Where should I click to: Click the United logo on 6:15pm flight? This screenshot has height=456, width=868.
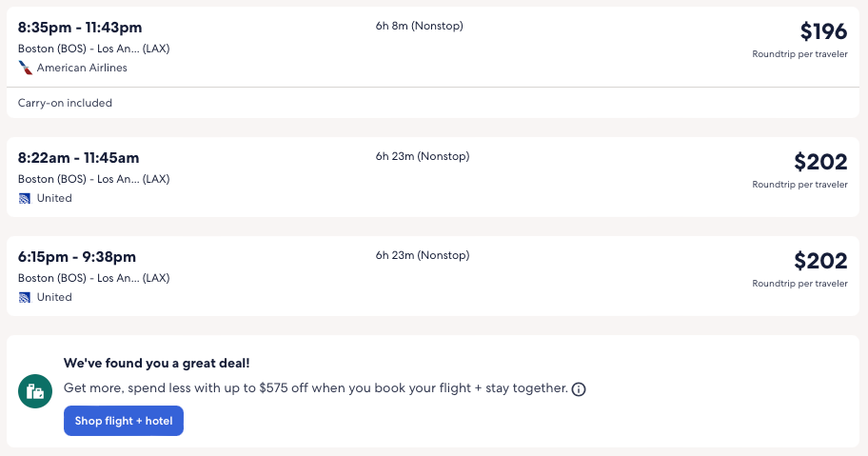coord(25,297)
